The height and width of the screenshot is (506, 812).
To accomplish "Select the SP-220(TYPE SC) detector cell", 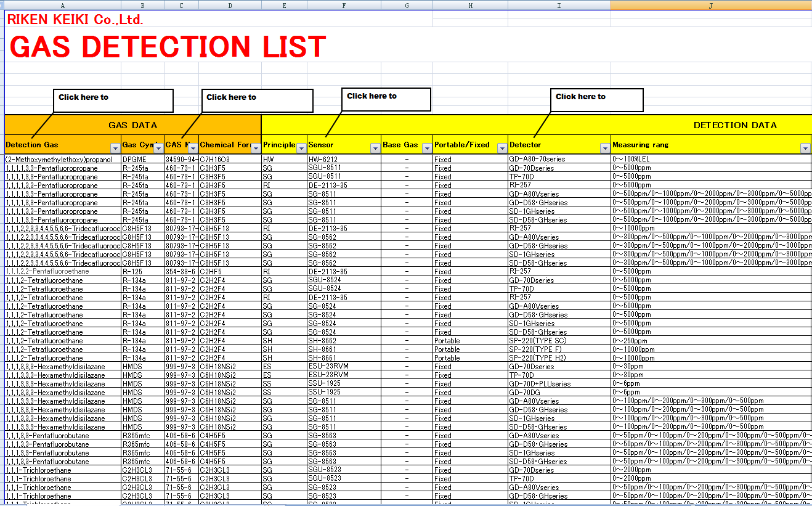I will tap(559, 340).
